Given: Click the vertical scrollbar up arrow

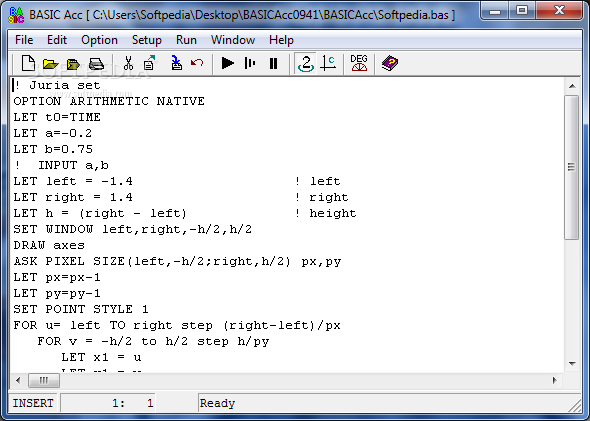Looking at the screenshot, I should click(572, 86).
